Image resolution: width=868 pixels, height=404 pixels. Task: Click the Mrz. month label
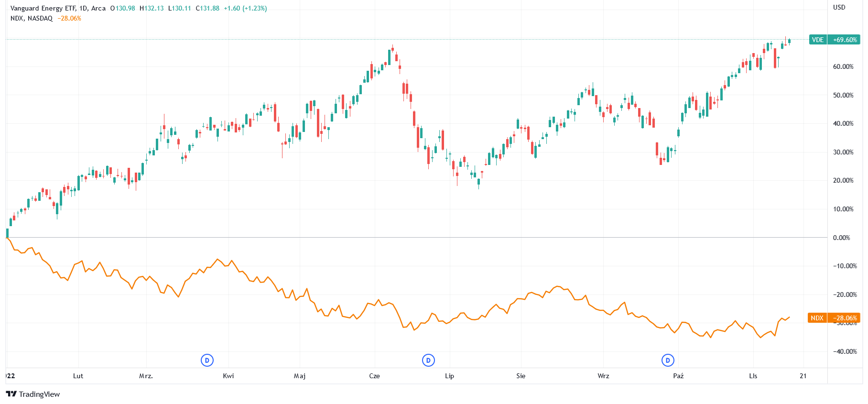click(146, 376)
